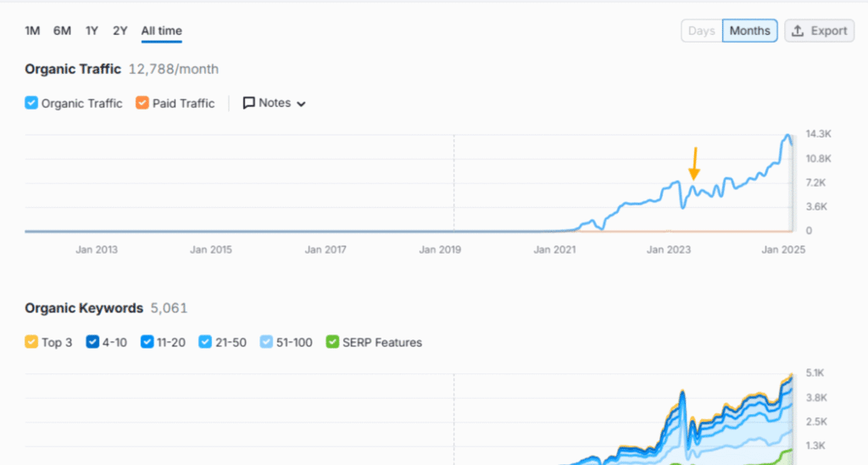Viewport: 868px width, 465px height.
Task: Click the Notes speech bubble icon
Action: click(249, 104)
